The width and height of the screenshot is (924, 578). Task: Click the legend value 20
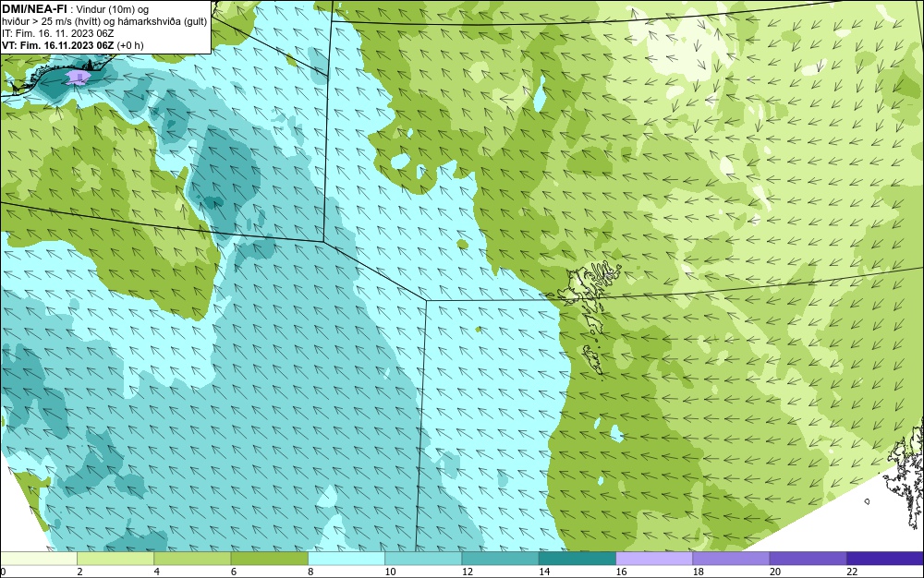tap(775, 572)
